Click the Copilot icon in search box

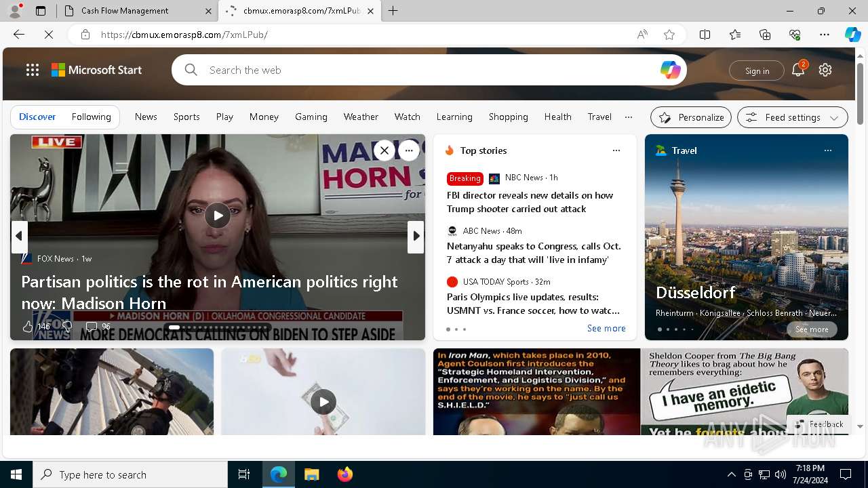pyautogui.click(x=670, y=70)
